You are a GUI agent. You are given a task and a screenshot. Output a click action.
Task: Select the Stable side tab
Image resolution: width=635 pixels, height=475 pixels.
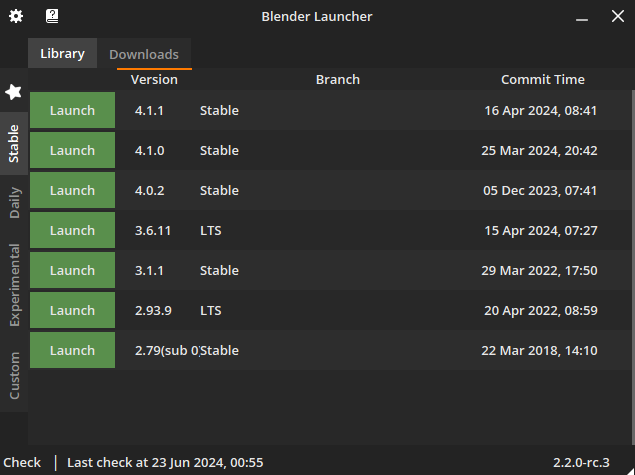click(x=14, y=143)
